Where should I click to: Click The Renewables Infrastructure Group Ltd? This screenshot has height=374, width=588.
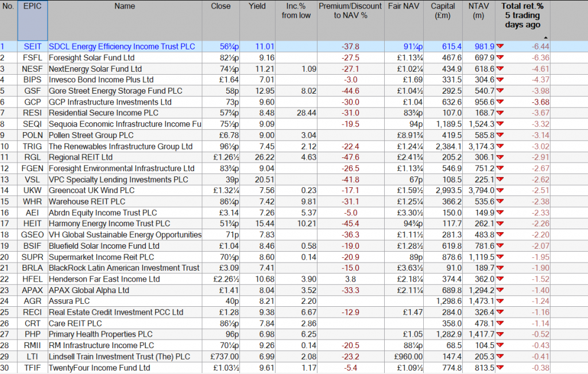tap(121, 146)
